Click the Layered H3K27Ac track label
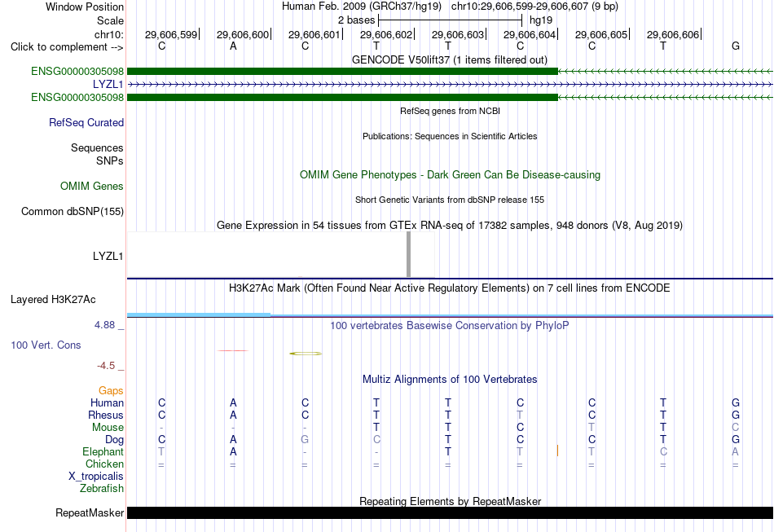This screenshot has height=532, width=774. tap(53, 300)
